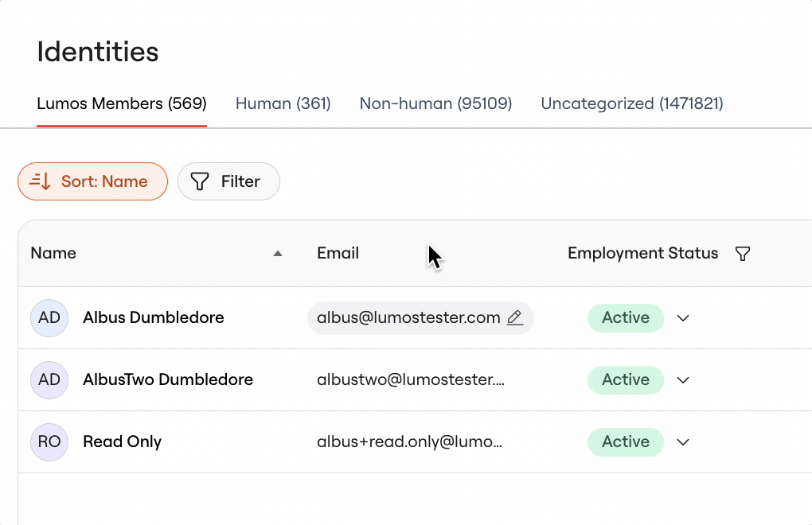Click the Employment Status column header text

point(642,253)
